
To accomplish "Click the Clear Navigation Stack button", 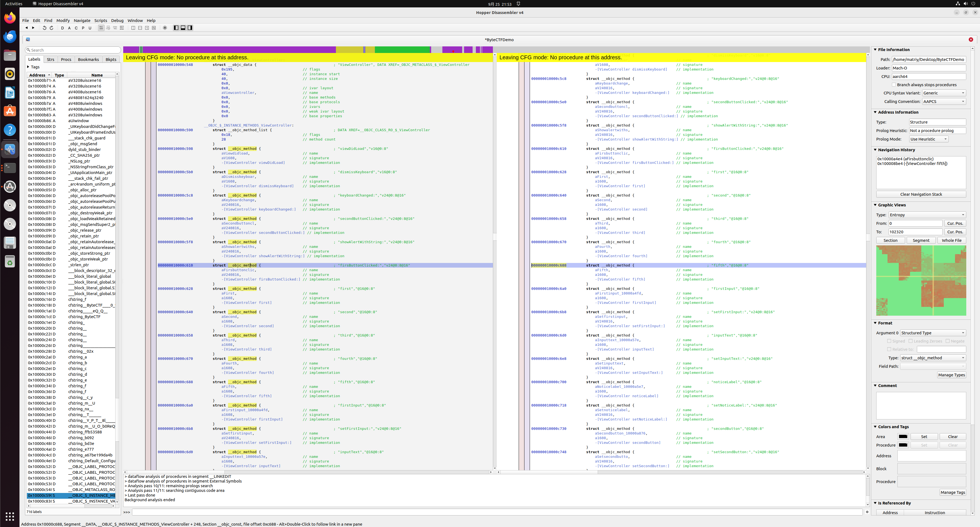I will tap(921, 194).
